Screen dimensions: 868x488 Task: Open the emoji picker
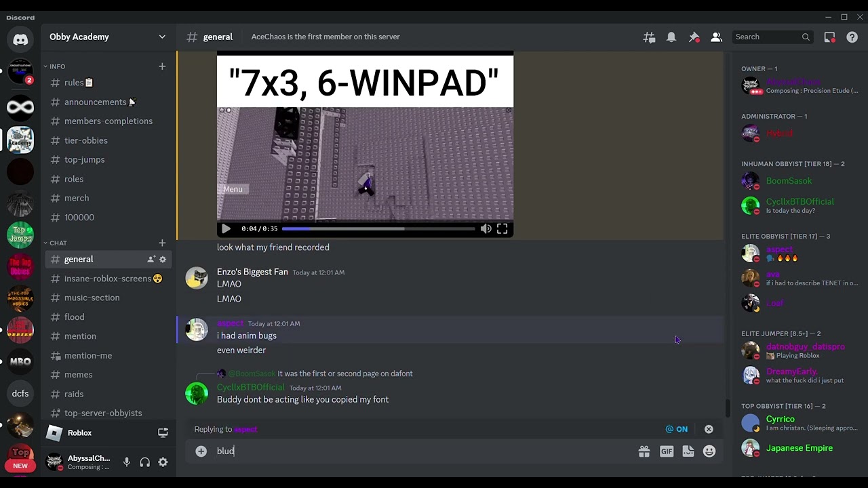(x=709, y=451)
